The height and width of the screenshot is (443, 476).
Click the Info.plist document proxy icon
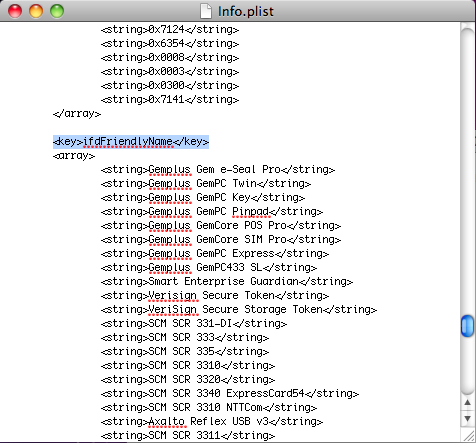tap(206, 11)
